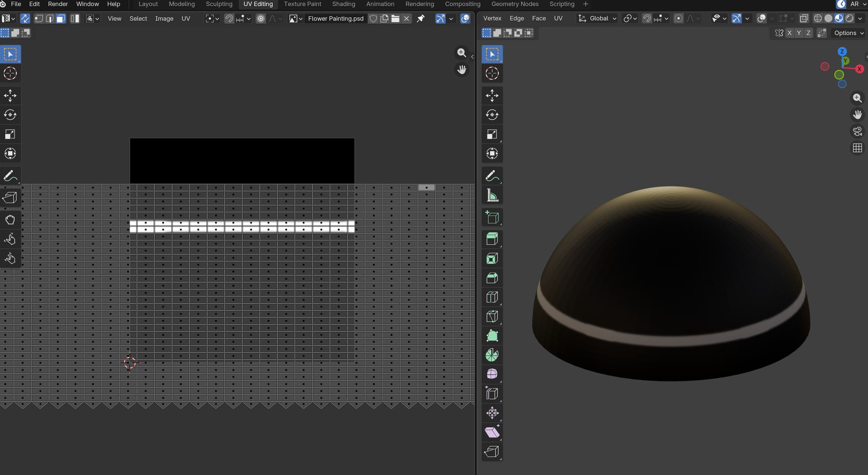Select the Grab sculpt tool in UV editor
The width and height of the screenshot is (868, 475).
(x=10, y=220)
